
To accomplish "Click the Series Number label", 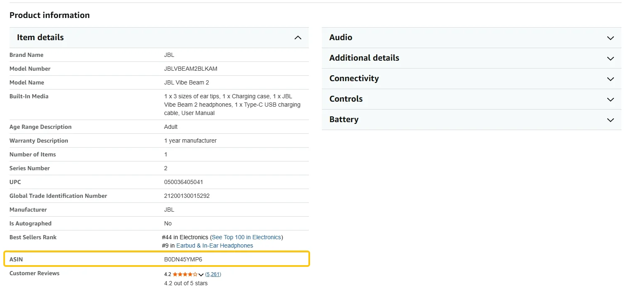I will (30, 168).
